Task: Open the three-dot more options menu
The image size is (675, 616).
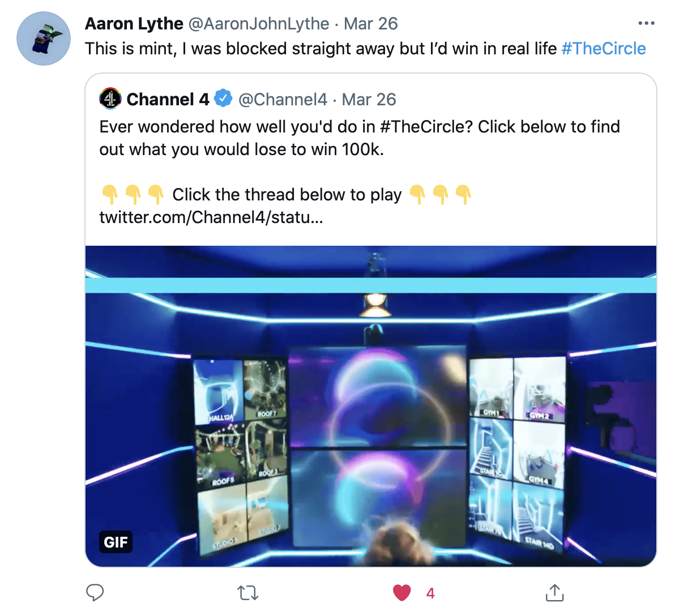Action: (x=646, y=23)
